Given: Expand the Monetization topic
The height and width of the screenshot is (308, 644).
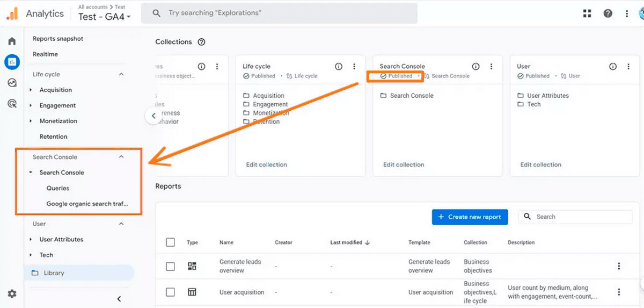Looking at the screenshot, I should (31, 121).
